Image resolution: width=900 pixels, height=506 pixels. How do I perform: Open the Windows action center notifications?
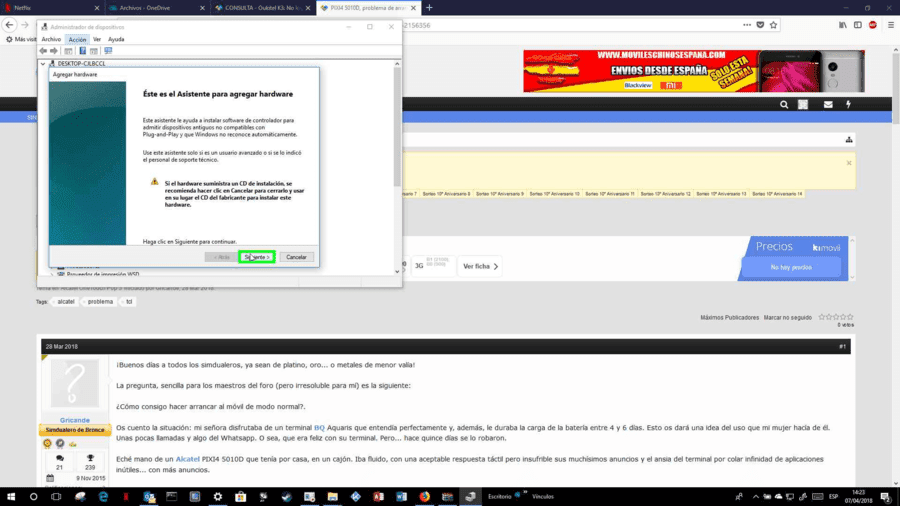point(886,497)
